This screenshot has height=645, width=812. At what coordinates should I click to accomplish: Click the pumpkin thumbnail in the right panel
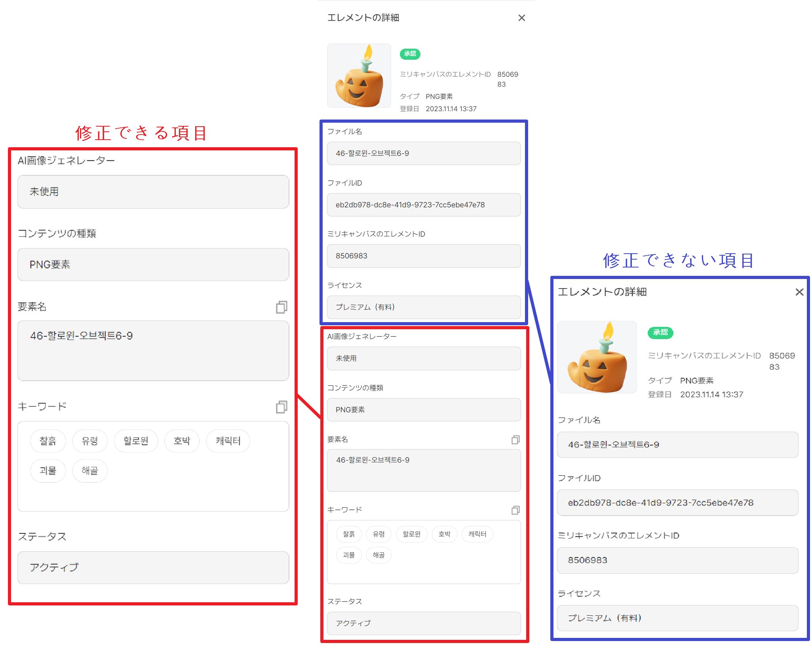point(597,357)
